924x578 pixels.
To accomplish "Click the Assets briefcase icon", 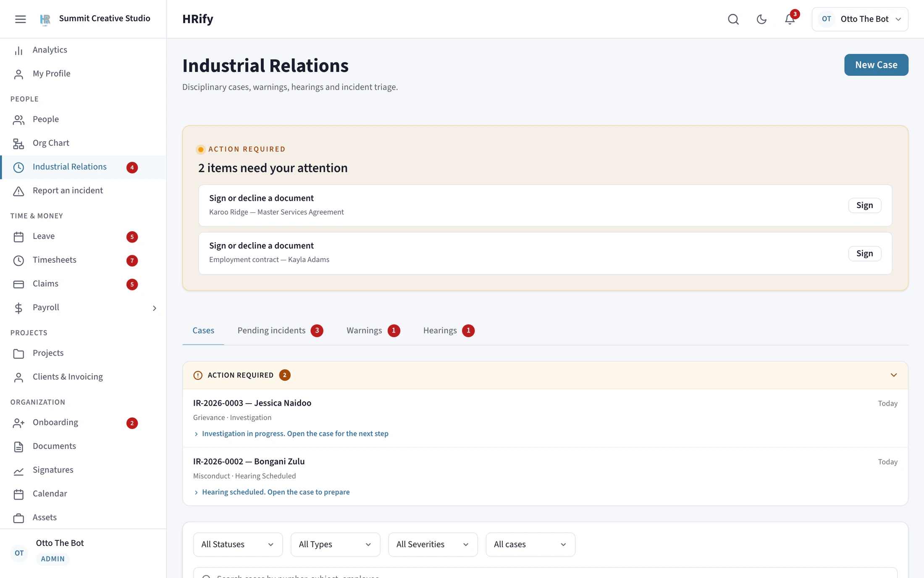I will coord(18,518).
